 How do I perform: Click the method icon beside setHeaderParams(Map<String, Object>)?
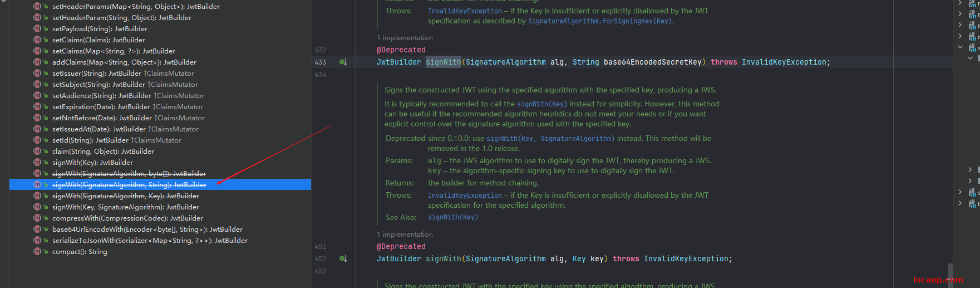(37, 6)
